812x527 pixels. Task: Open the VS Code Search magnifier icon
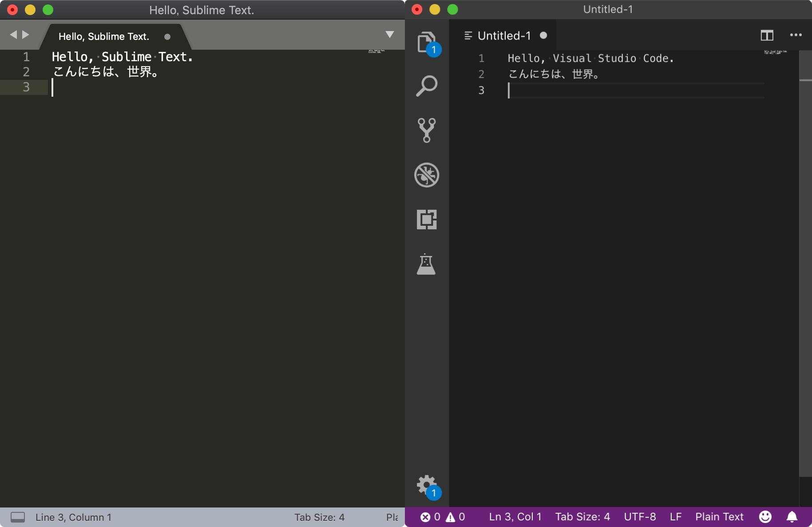click(427, 86)
